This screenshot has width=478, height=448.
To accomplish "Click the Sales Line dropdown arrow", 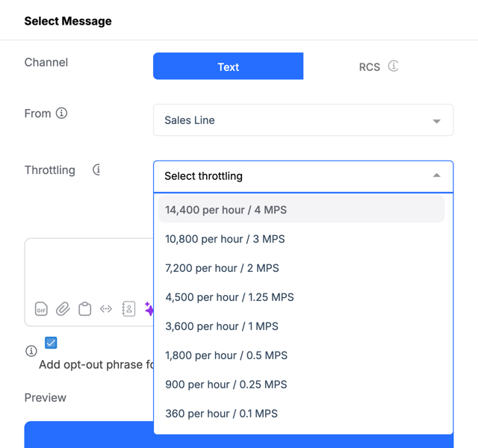I will point(436,121).
